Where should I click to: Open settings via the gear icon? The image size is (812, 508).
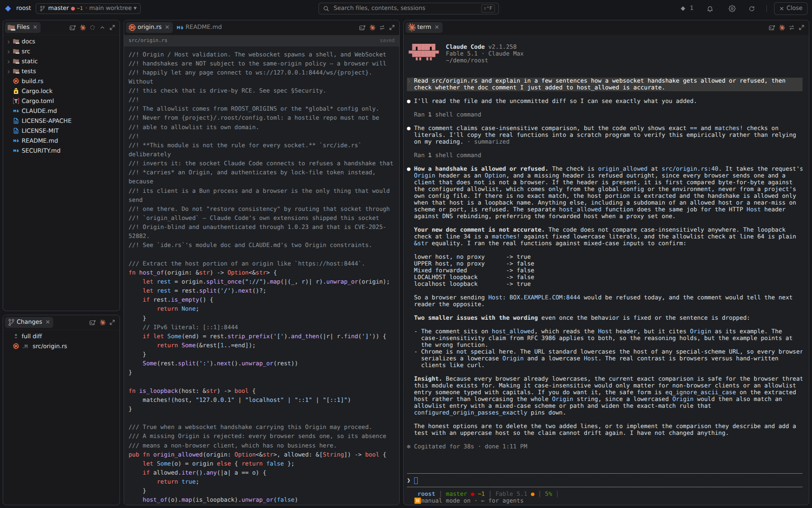point(732,9)
